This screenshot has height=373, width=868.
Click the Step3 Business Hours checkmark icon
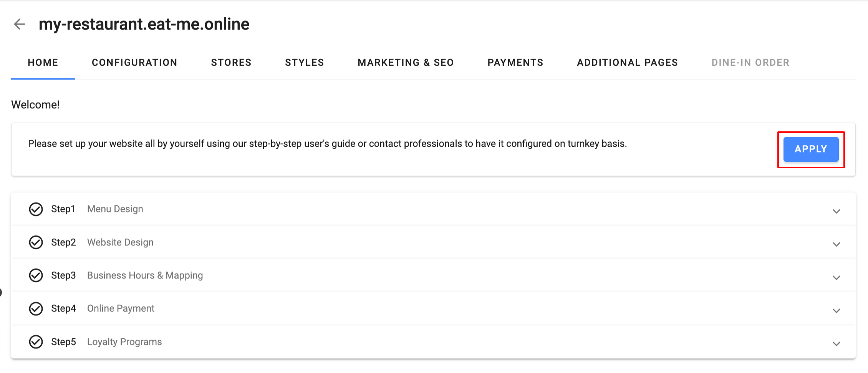[36, 275]
